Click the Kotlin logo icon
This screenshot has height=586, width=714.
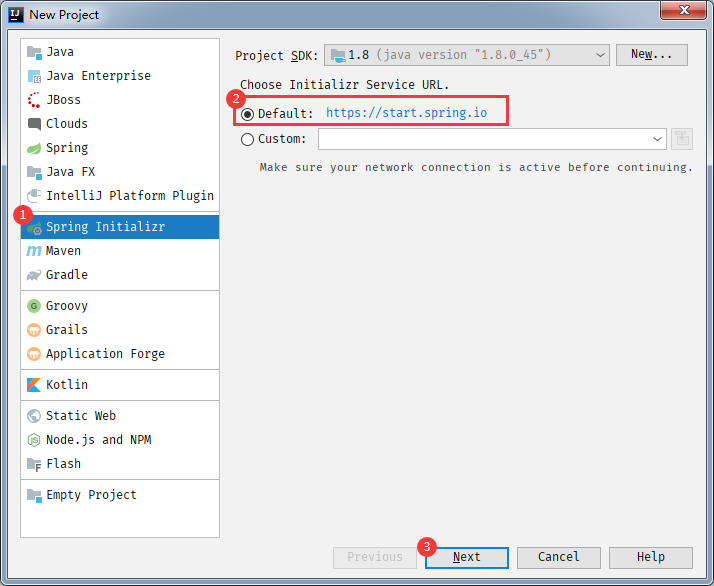pyautogui.click(x=34, y=385)
